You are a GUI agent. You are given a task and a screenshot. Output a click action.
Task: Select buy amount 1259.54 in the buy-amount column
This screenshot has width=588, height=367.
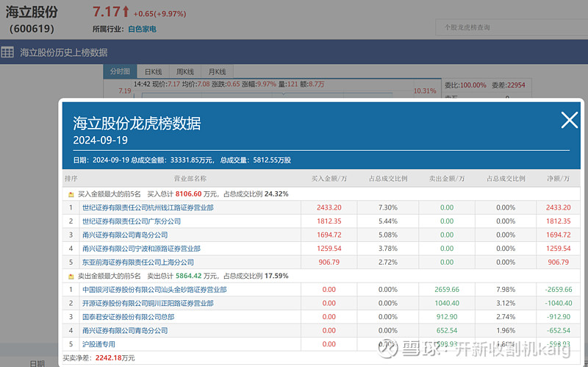(x=329, y=249)
